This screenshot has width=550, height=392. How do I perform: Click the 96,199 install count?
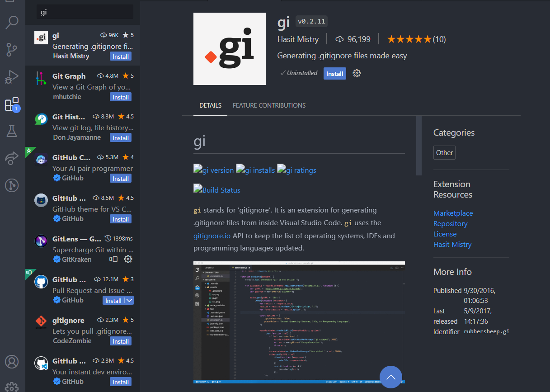click(359, 39)
